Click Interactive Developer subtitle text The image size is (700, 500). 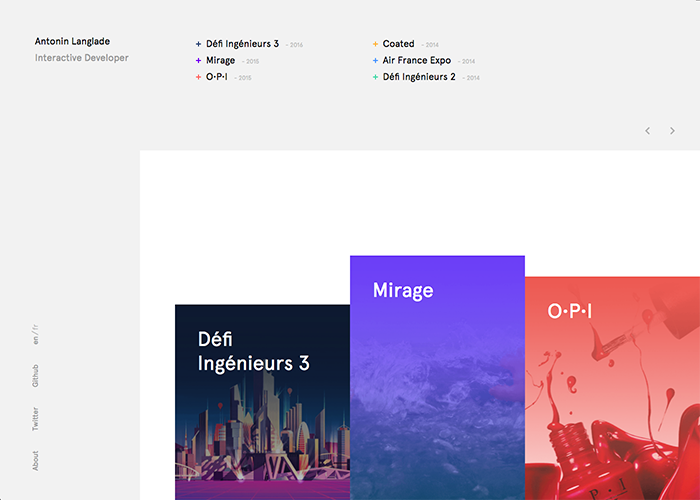(x=82, y=58)
